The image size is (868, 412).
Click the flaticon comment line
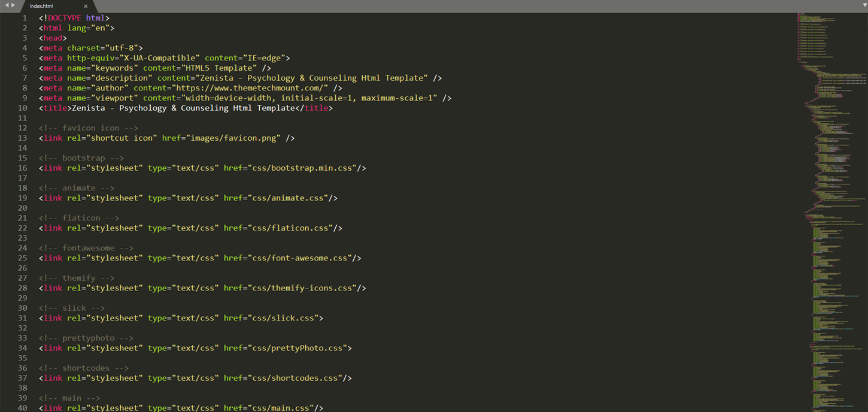(x=79, y=218)
